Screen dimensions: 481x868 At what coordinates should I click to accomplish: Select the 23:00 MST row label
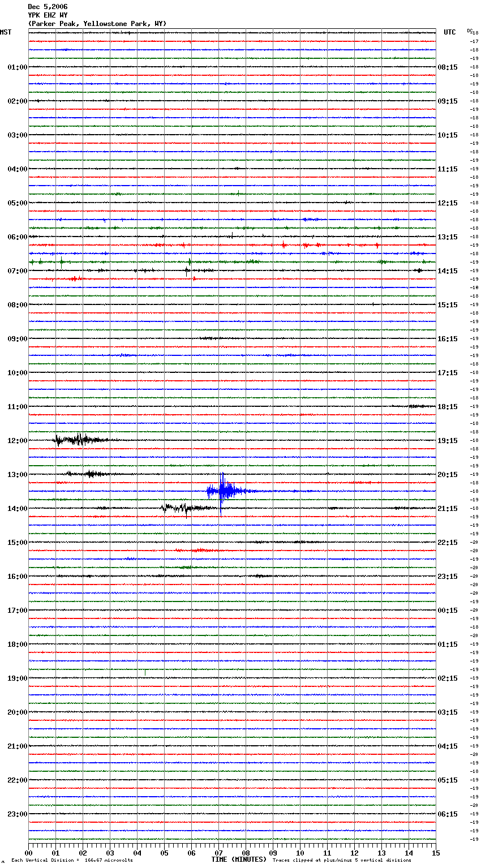pyautogui.click(x=18, y=814)
